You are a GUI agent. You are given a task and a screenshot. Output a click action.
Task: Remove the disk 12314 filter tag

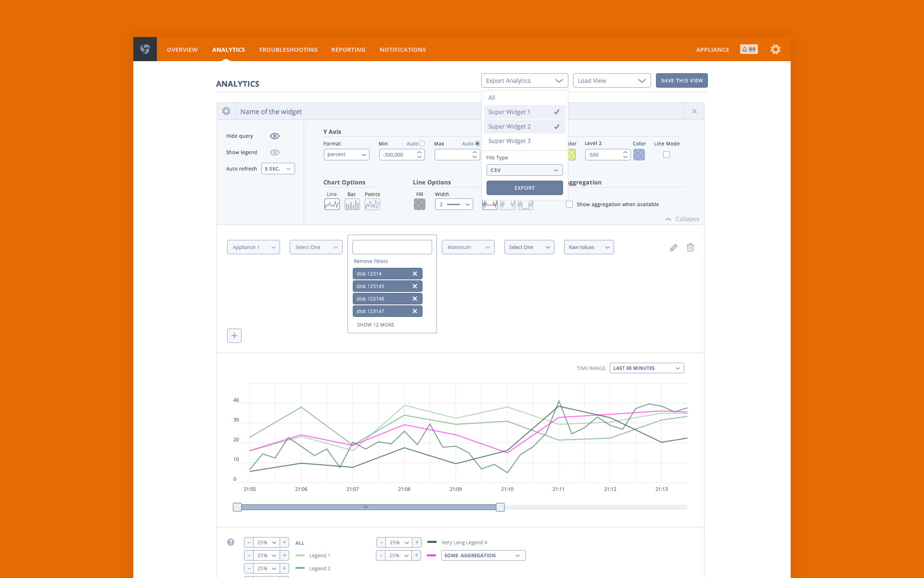click(414, 274)
